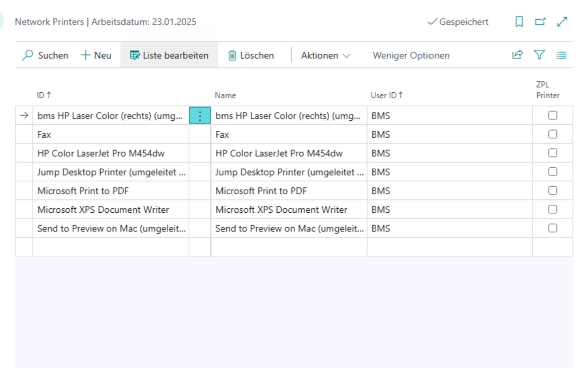Open the filter pane funnel icon
This screenshot has width=588, height=368.
point(539,55)
